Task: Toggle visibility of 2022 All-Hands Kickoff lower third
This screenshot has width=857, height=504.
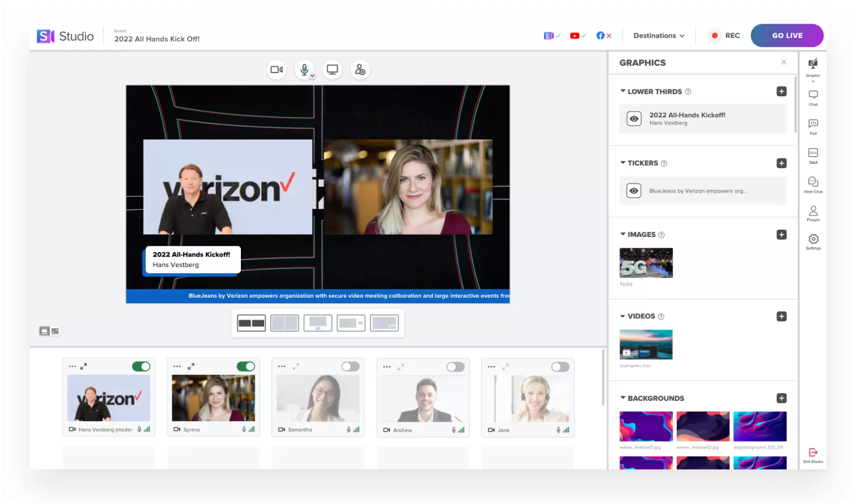Action: click(x=634, y=119)
